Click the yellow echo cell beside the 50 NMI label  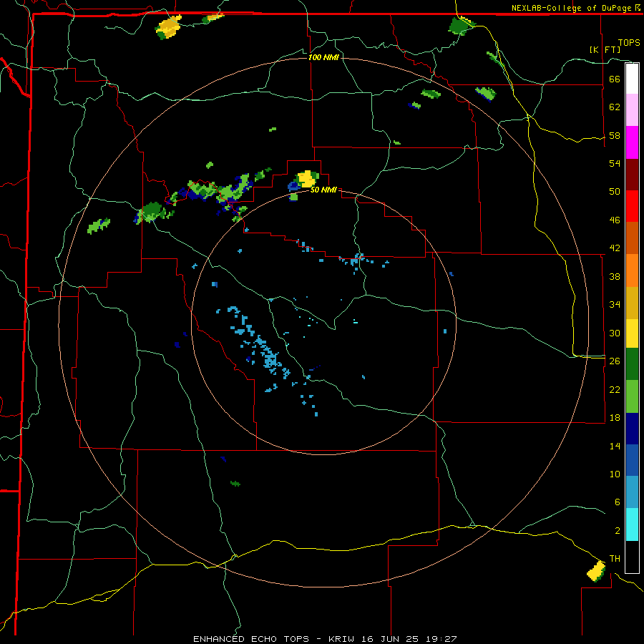coord(306,179)
